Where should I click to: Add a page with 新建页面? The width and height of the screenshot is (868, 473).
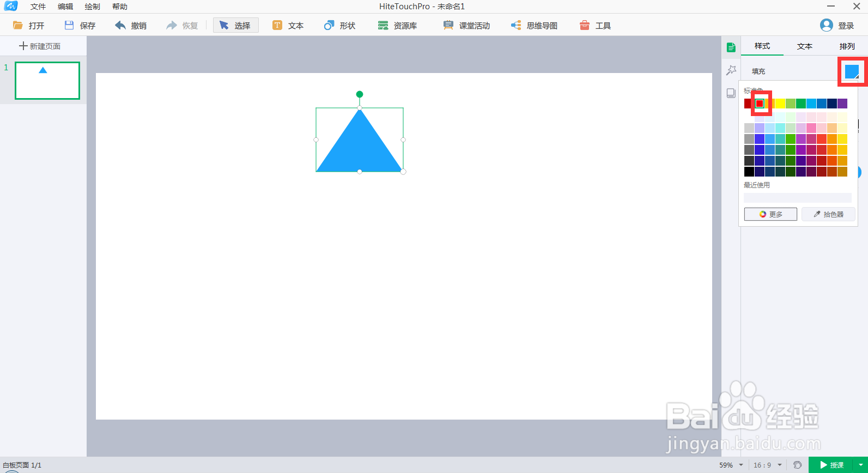[x=40, y=46]
